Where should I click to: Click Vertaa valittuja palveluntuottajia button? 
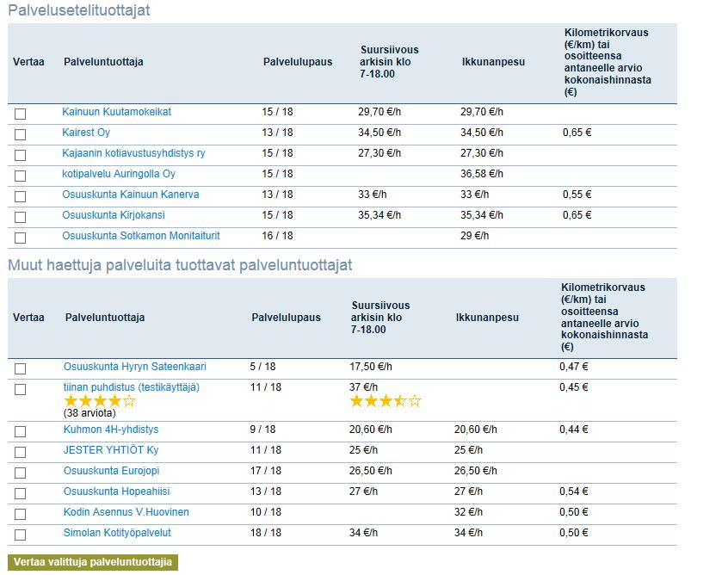(93, 562)
